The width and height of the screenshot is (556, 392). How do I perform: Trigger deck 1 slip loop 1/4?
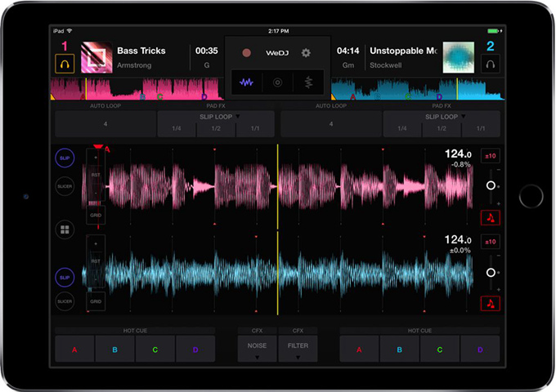pyautogui.click(x=177, y=129)
